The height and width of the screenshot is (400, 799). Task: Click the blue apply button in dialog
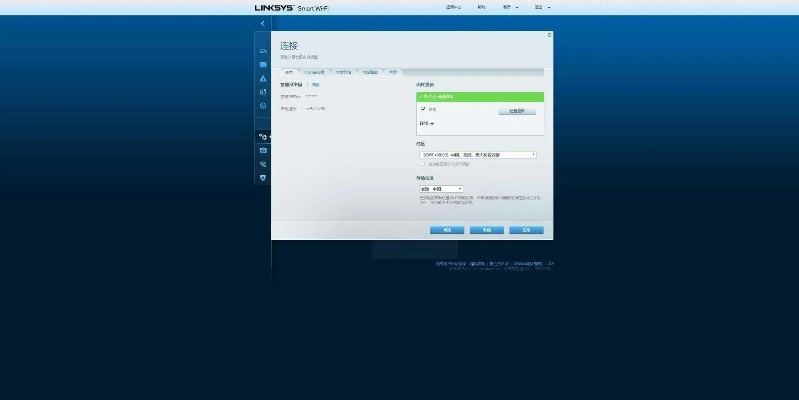coord(525,229)
